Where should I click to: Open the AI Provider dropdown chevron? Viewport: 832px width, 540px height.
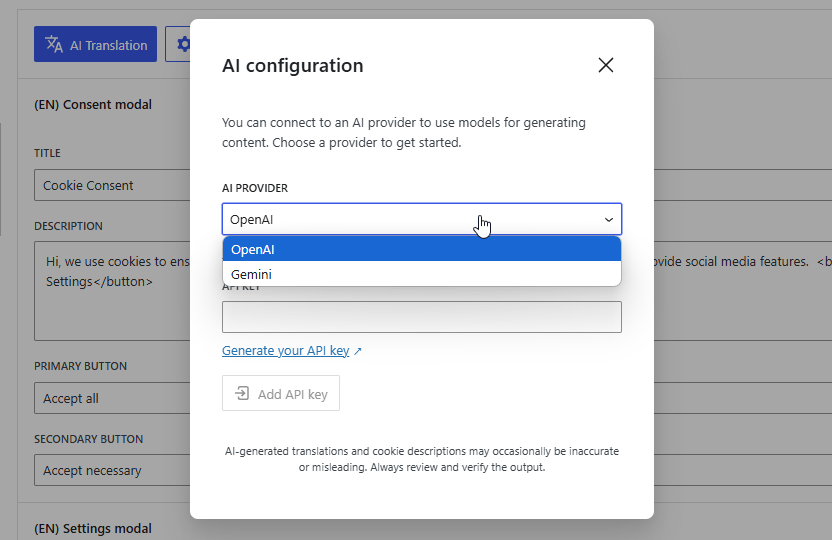609,220
